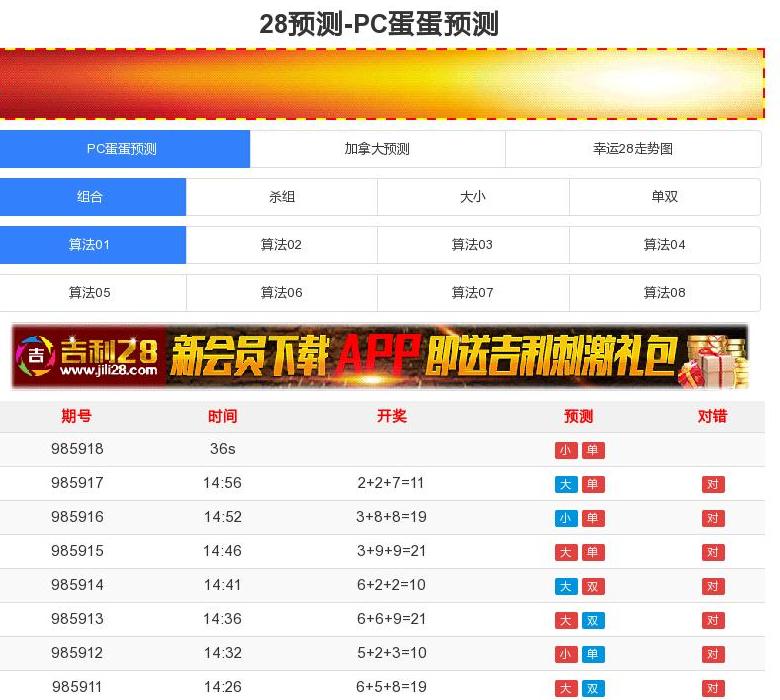Screen dimensions: 780x700
Task: Open the 幸运28走势图 tab
Action: [633, 149]
